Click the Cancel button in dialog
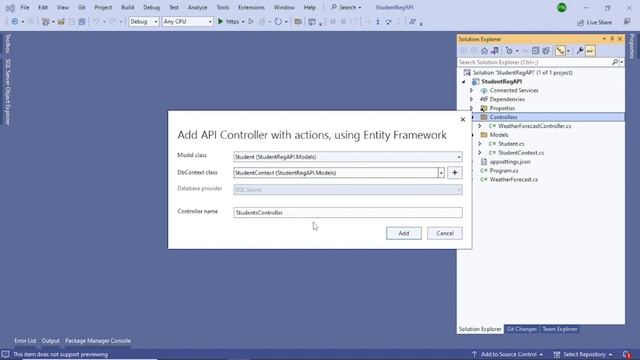Screen dimensions: 640x360 444,233
